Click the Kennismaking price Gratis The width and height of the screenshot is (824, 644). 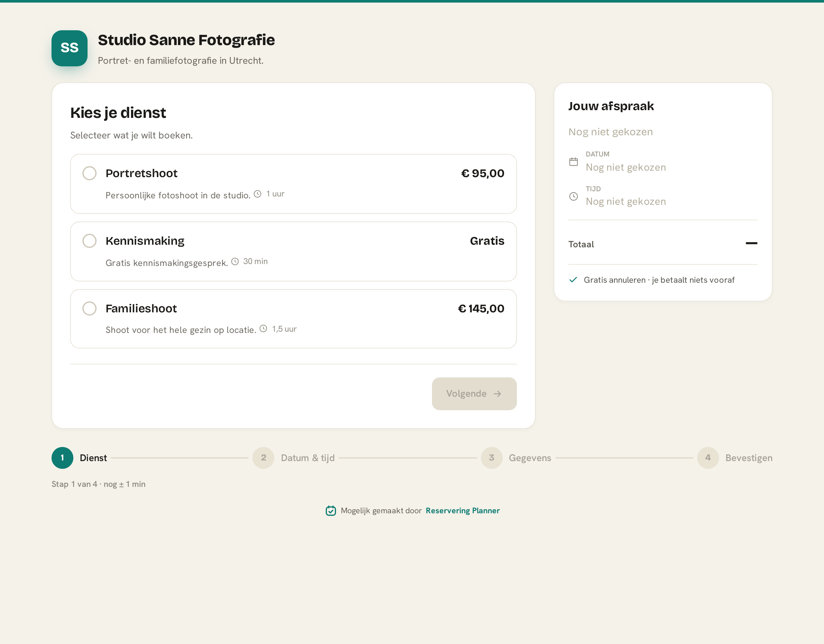(487, 241)
